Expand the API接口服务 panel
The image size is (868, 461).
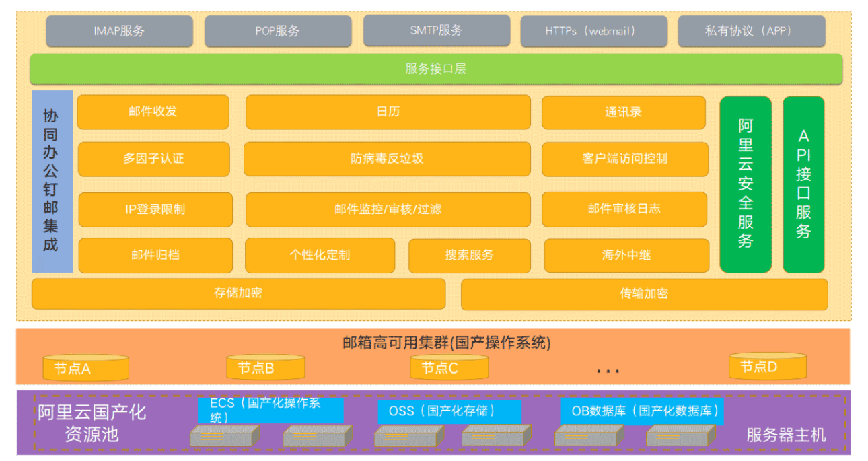(x=803, y=184)
